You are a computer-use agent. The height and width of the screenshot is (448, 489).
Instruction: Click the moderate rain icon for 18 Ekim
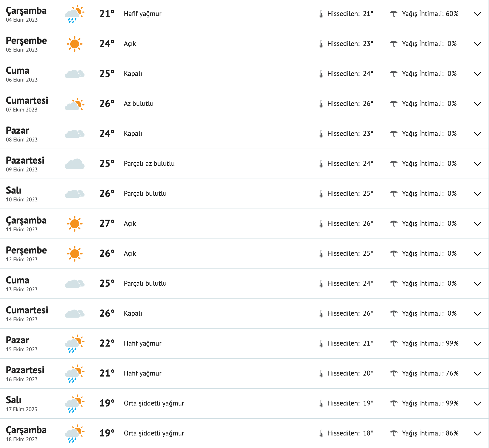[x=74, y=433]
